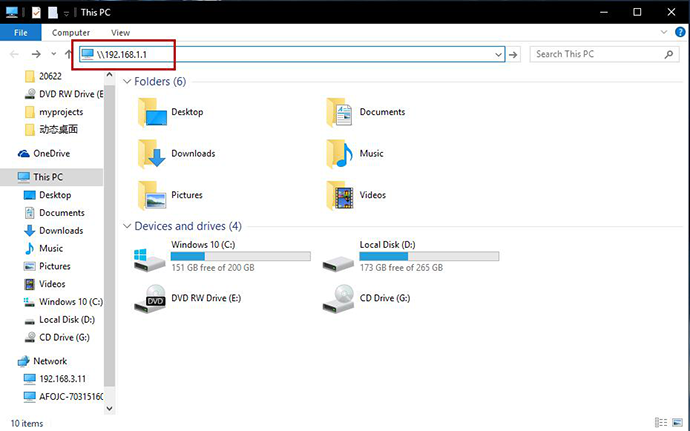Open the File menu tab
The height and width of the screenshot is (431, 690).
[20, 33]
